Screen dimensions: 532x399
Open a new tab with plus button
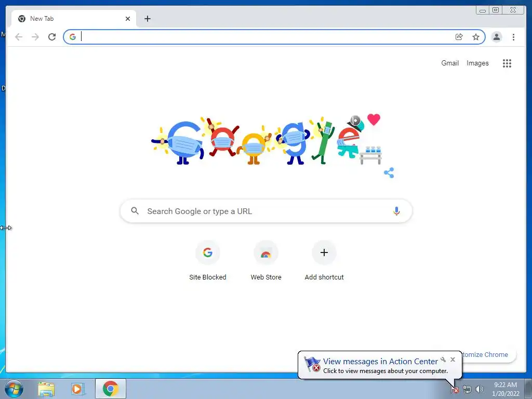point(147,19)
